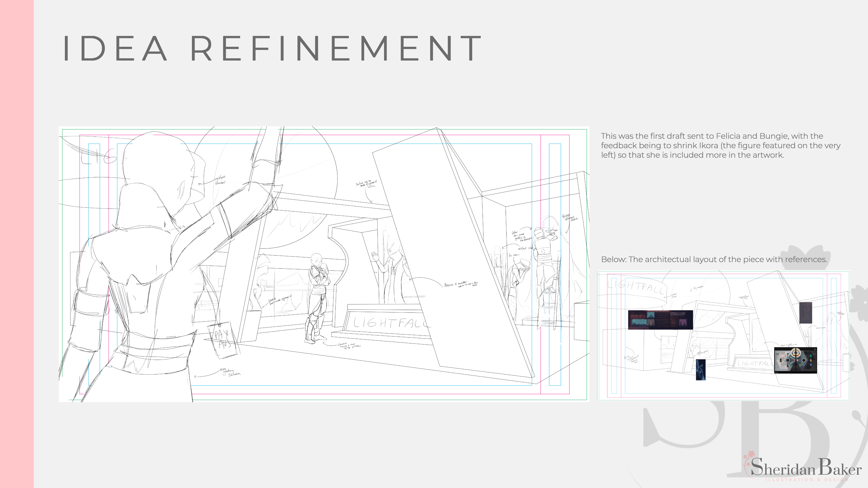Open the blue statue reference thumbnail

point(701,370)
